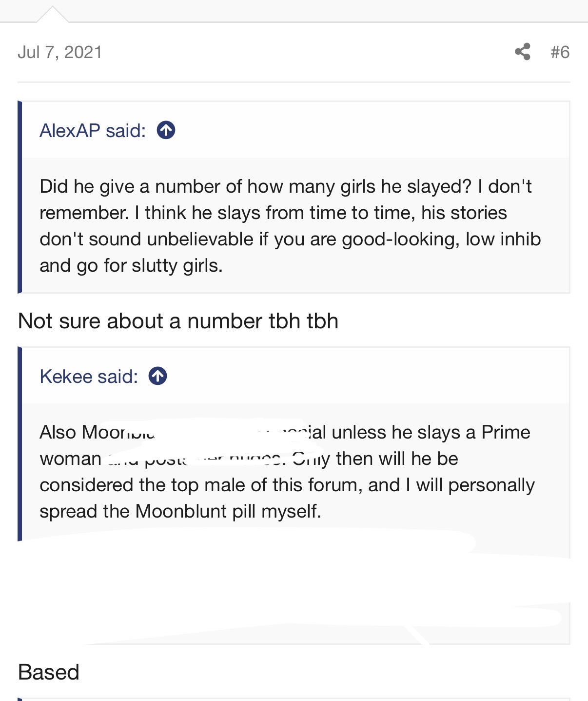Click the Jul 7, 2021 timestamp
This screenshot has height=701, width=588.
coord(60,52)
